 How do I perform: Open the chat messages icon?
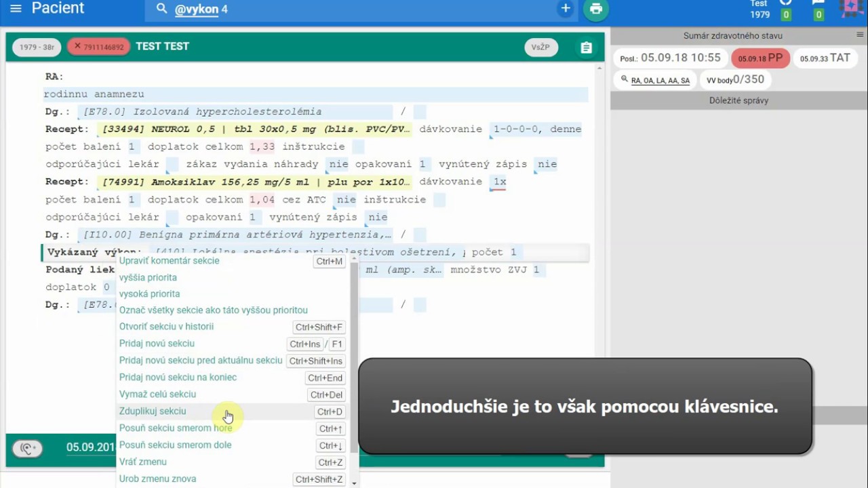pyautogui.click(x=818, y=9)
